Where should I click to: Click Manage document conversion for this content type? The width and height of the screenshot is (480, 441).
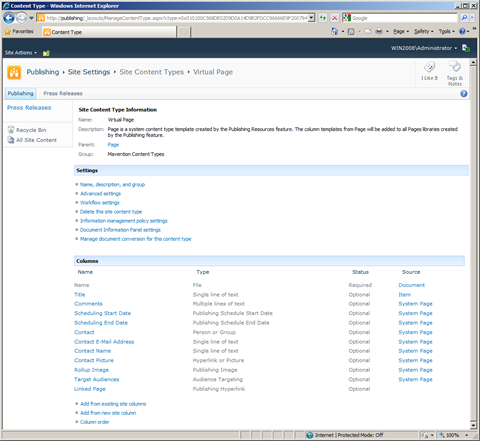135,239
